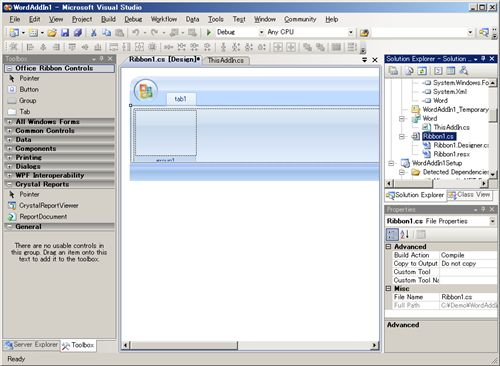500x366 pixels.
Task: Switch to the Class View tab
Action: [469, 195]
